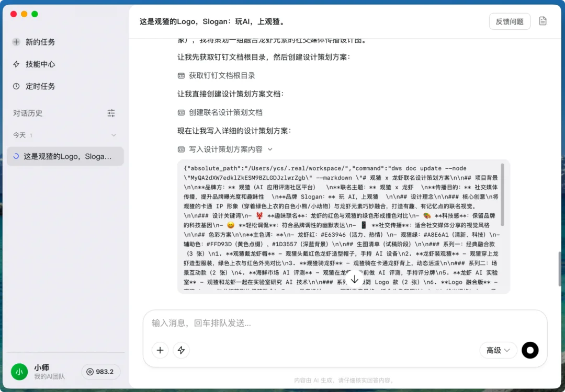Click the plus attachment icon in the input bar
The height and width of the screenshot is (392, 565).
160,350
